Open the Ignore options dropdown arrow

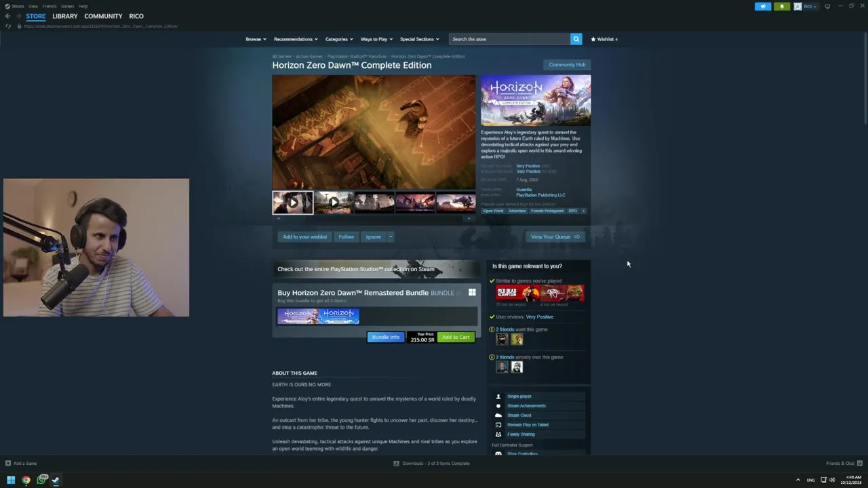(x=391, y=237)
